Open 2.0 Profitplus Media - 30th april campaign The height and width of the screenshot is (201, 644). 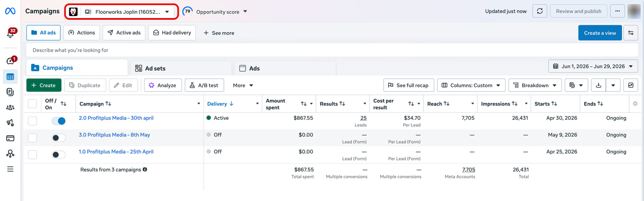[x=116, y=118]
